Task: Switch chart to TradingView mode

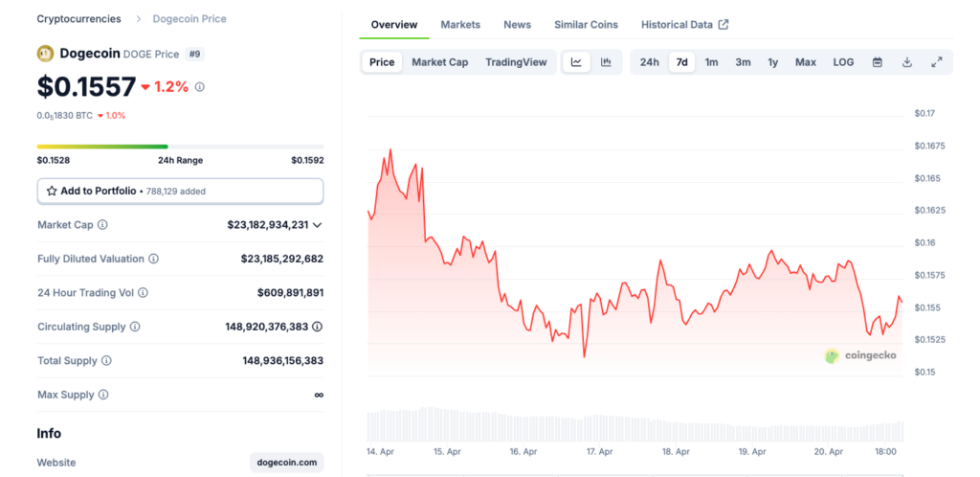Action: 516,62
